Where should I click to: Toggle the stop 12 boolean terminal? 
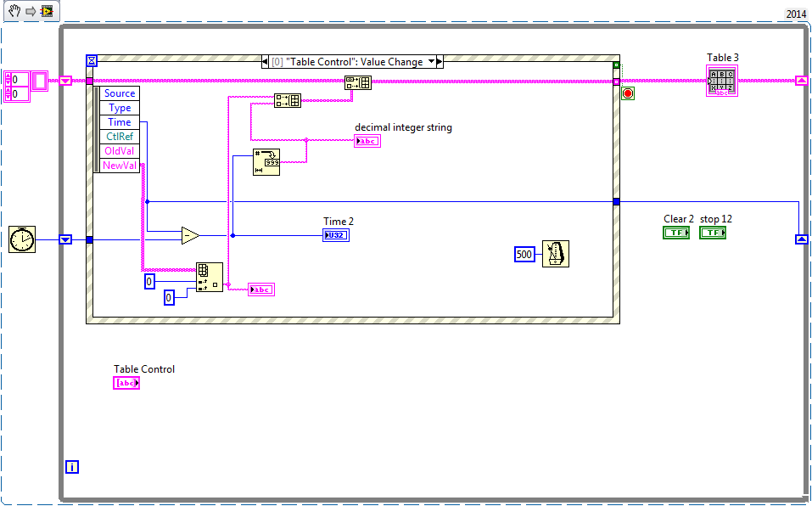pyautogui.click(x=713, y=232)
